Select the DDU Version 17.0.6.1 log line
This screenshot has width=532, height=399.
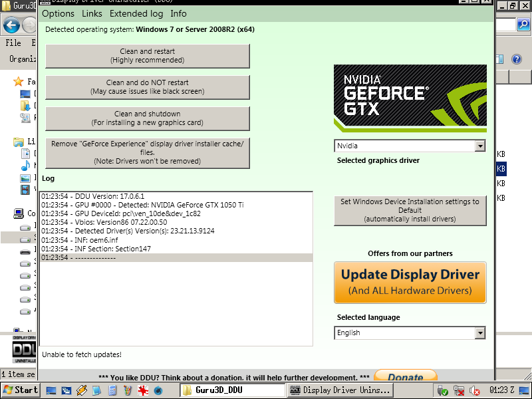coord(176,196)
